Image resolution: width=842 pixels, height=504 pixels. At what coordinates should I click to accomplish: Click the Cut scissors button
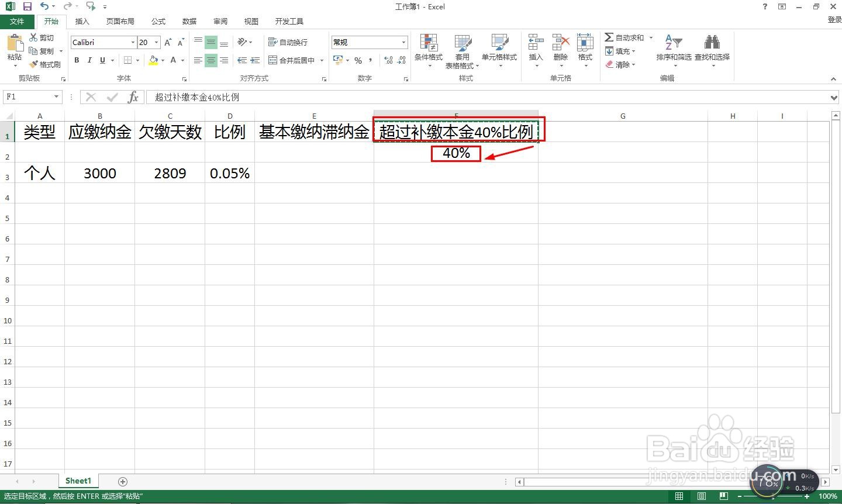click(42, 37)
